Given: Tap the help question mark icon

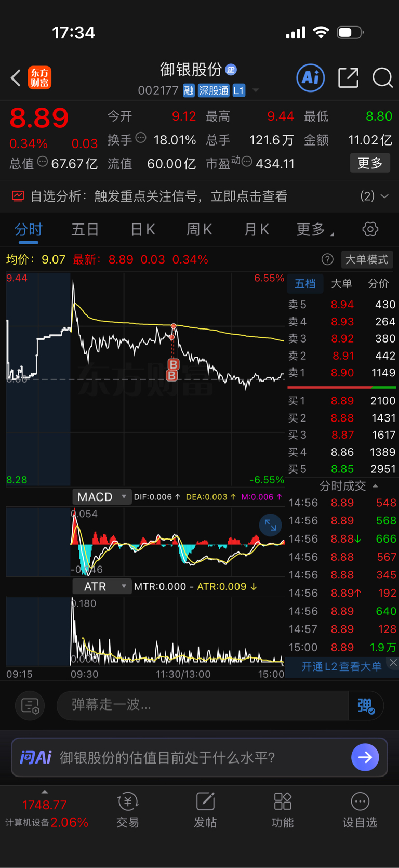Looking at the screenshot, I should [327, 259].
